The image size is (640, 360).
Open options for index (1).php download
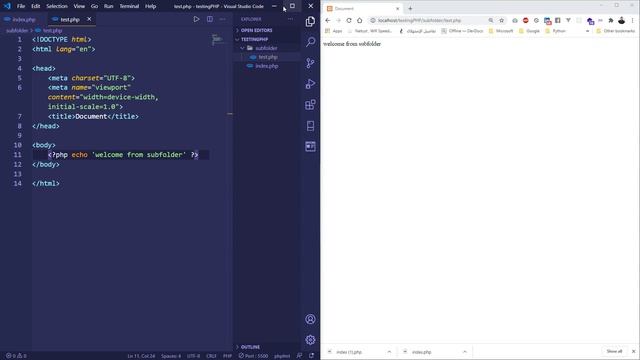(389, 352)
